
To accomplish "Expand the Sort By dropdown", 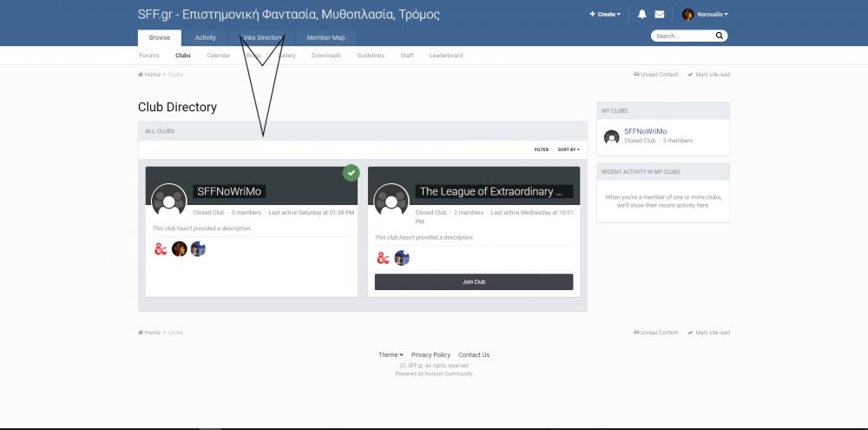I will pos(569,149).
